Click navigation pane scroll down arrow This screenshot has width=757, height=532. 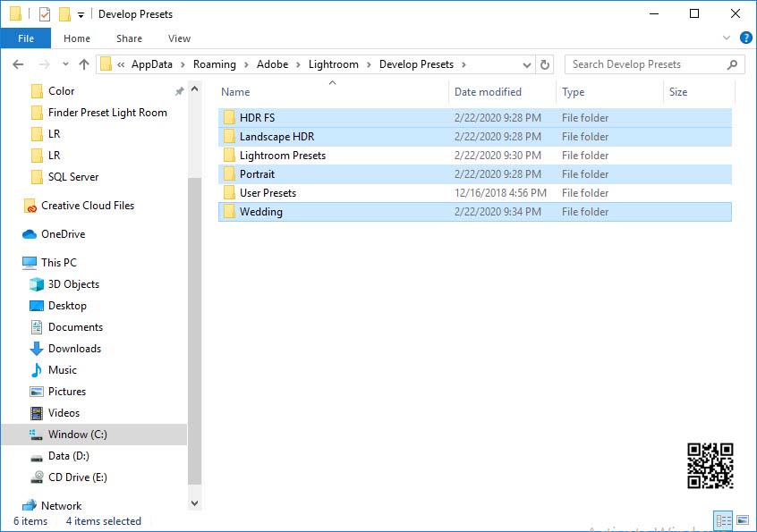(194, 503)
